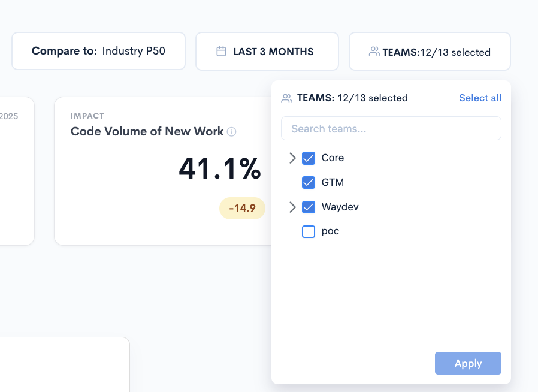Toggle the TEAMS 12/13 selected filter button
Screen dimensions: 538x392
[x=430, y=51]
